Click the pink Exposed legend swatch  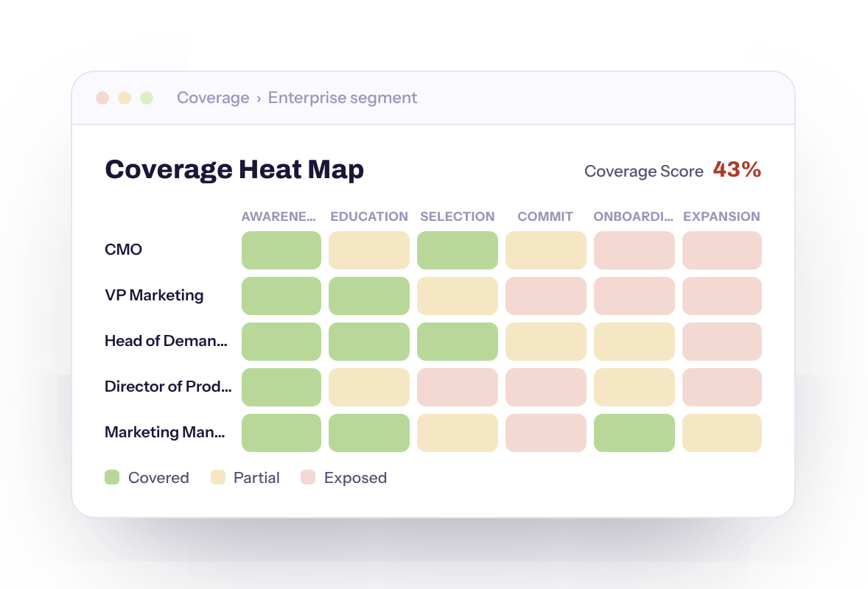point(308,477)
